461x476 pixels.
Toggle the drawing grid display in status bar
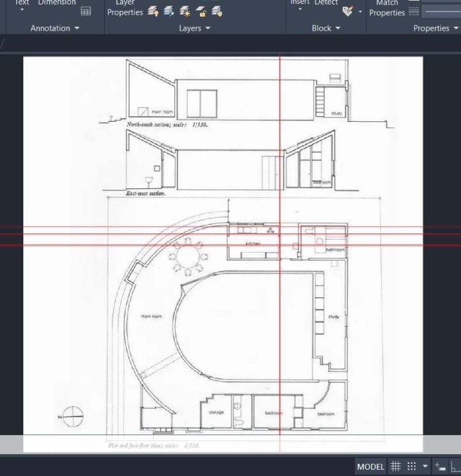tap(396, 466)
